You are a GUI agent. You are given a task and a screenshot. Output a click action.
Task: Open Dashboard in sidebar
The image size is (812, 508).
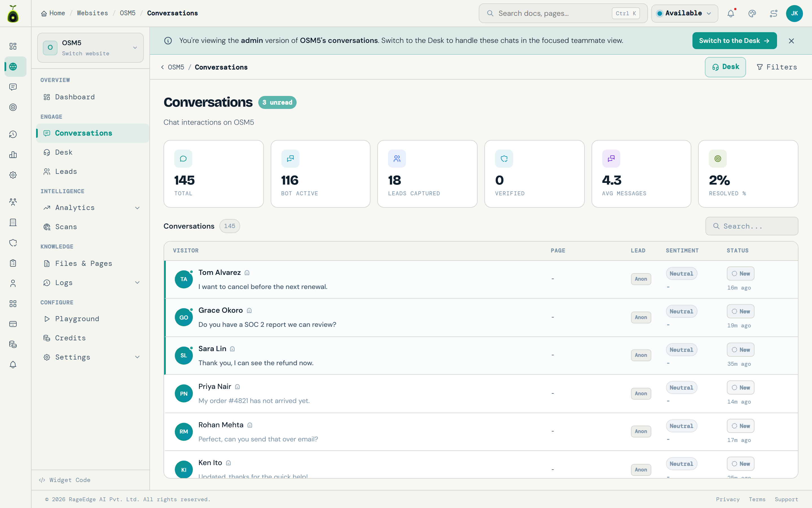tap(92, 97)
